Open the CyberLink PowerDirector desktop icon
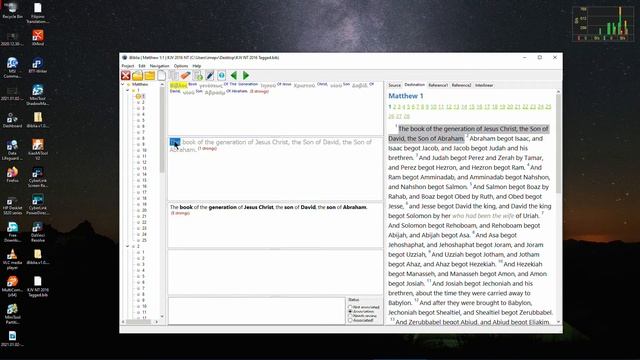 38,204
